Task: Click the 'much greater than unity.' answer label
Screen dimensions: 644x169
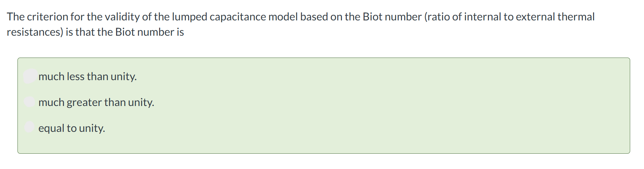Action: [x=96, y=102]
